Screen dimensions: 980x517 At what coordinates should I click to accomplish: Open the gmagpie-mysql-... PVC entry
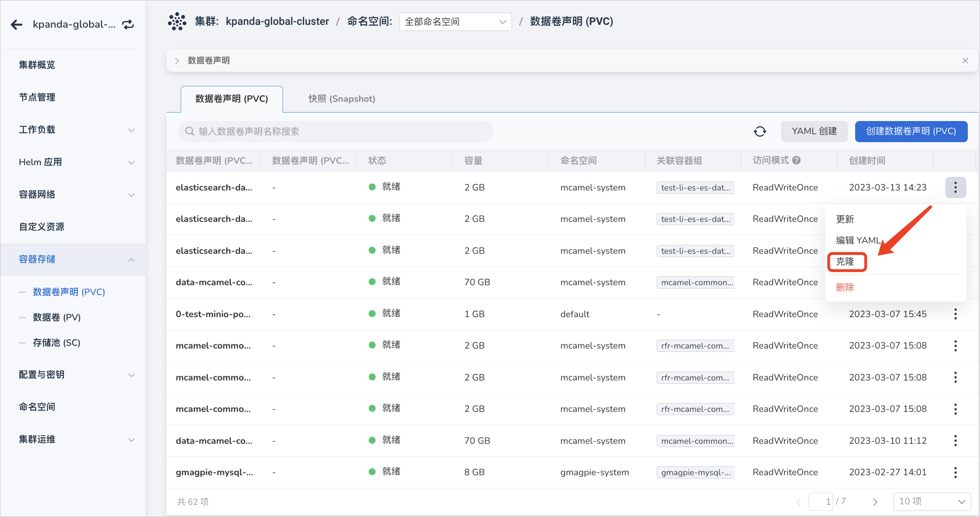214,472
